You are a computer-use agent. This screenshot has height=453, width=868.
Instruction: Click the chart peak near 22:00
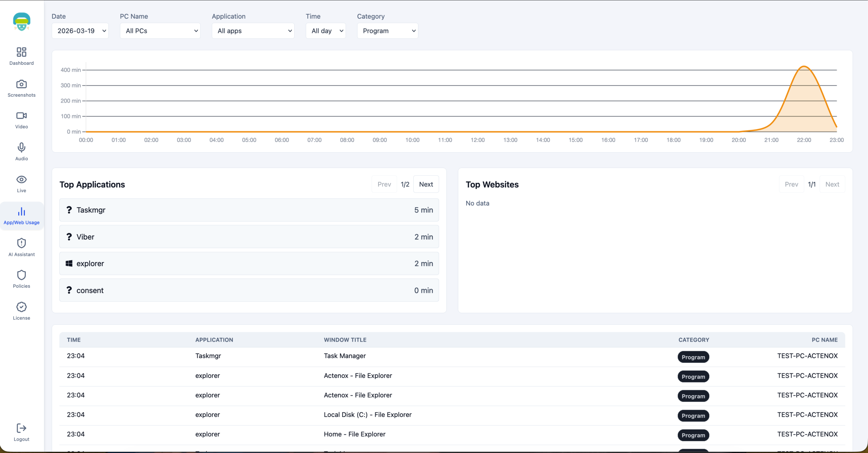(804, 67)
